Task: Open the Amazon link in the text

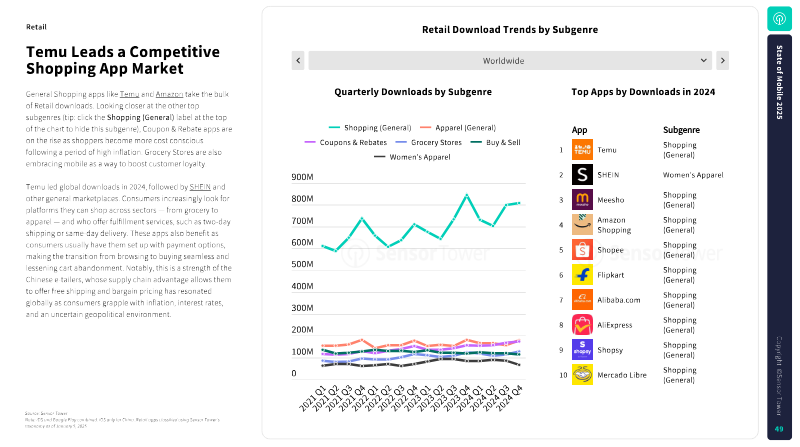Action: 169,94
